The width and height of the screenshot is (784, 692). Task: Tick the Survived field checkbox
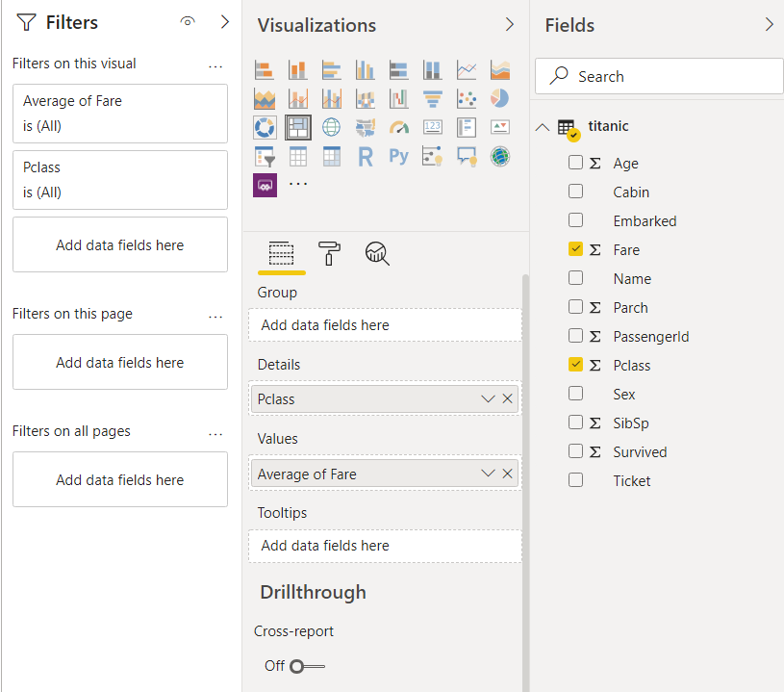[x=575, y=451]
